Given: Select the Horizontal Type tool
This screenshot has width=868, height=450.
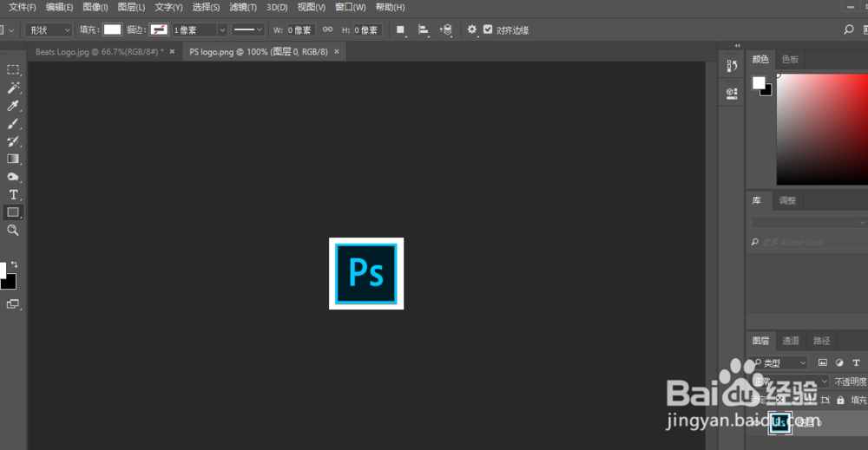Looking at the screenshot, I should 13,194.
